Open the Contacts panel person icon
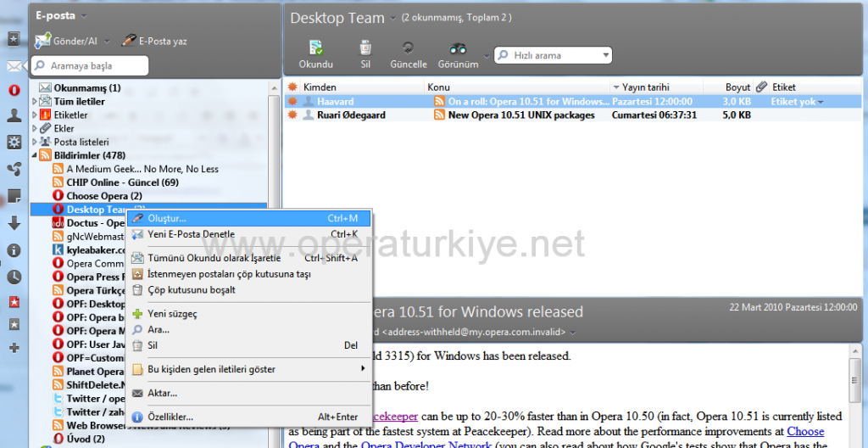Screen dimensions: 868x448 coord(14,115)
